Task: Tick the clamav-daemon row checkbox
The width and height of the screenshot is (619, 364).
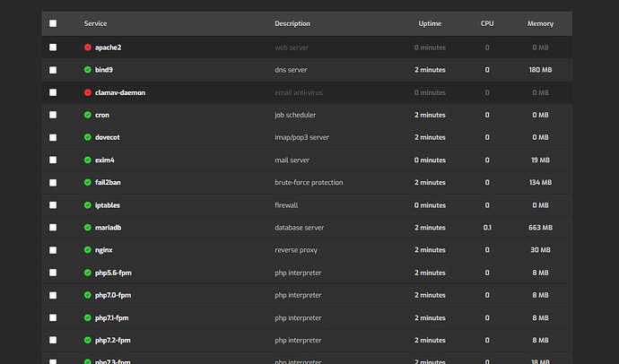Action: (53, 92)
